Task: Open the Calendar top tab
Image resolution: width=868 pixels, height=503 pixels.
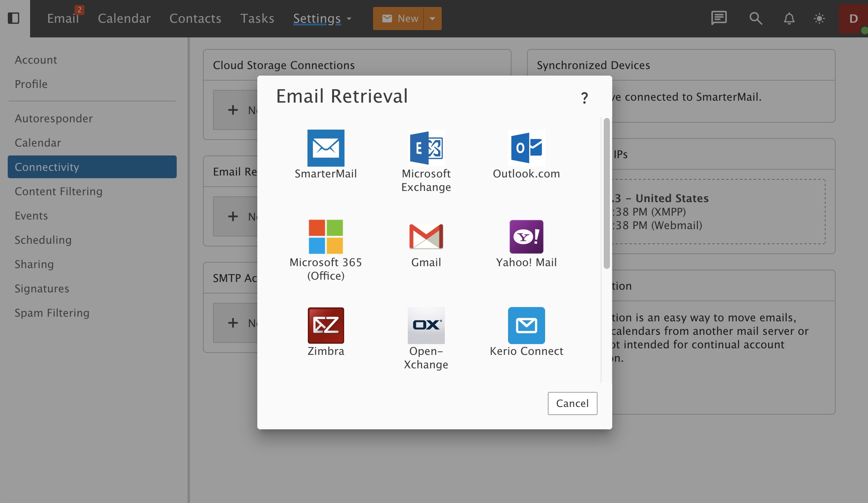Action: point(124,19)
